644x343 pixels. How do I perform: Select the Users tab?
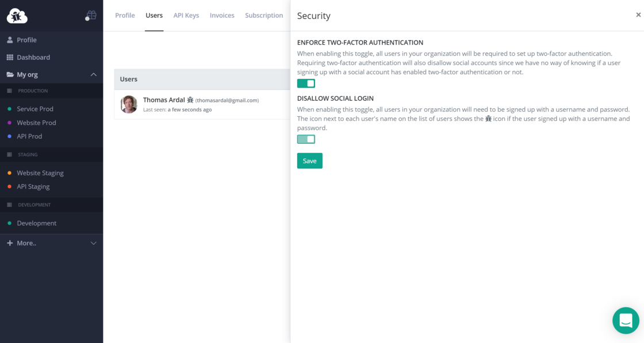click(x=154, y=15)
